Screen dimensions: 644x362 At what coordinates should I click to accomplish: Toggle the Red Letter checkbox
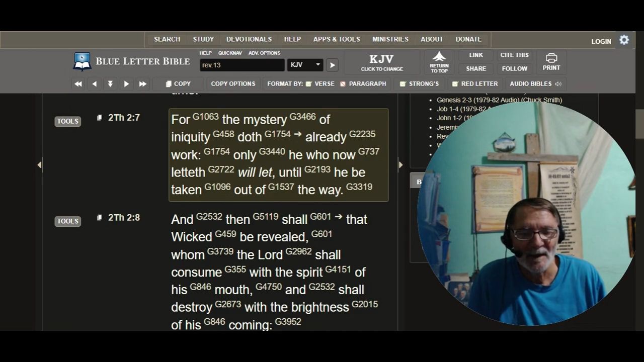455,84
